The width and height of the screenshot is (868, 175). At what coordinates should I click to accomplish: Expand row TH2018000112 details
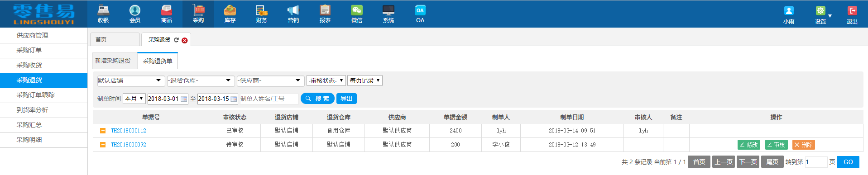(x=103, y=131)
